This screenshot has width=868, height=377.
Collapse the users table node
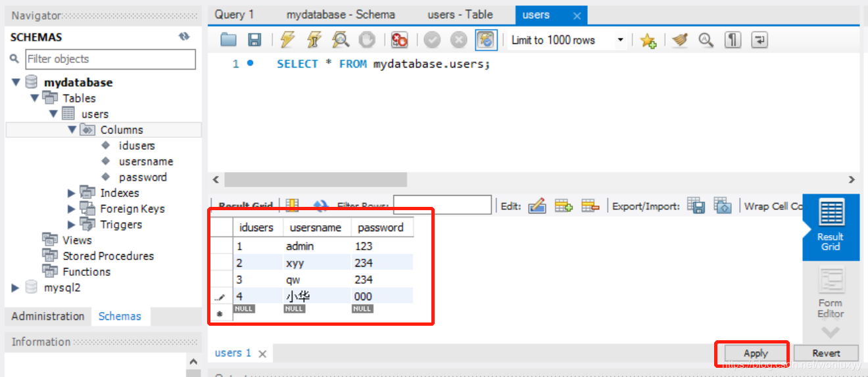pyautogui.click(x=53, y=114)
